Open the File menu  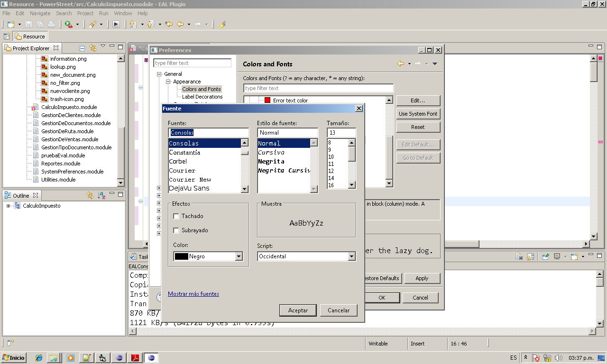(6, 13)
